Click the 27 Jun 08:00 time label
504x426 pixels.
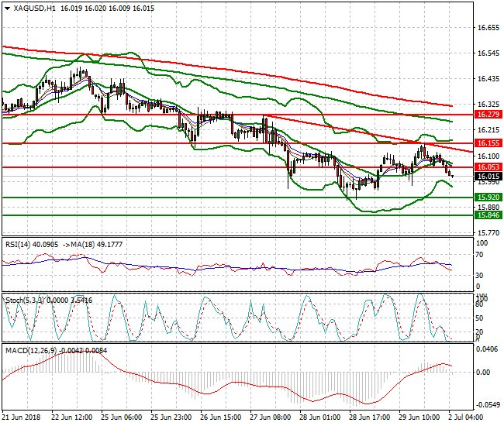pos(271,417)
